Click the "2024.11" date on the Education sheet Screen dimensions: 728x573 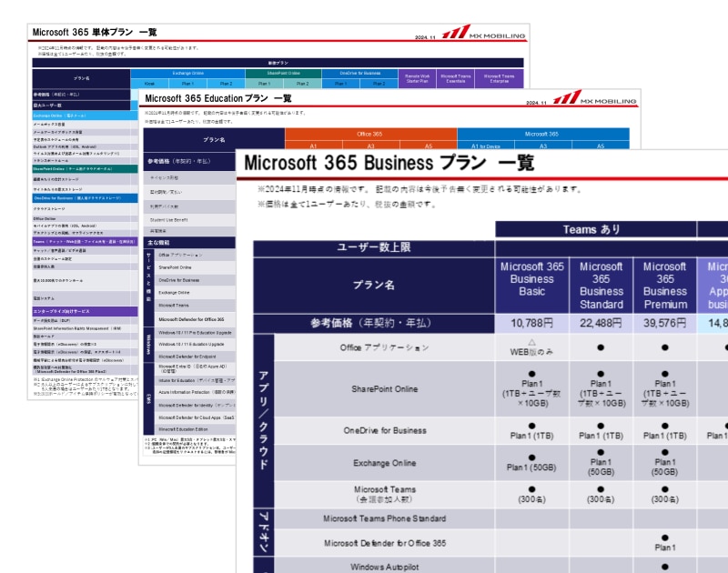536,103
